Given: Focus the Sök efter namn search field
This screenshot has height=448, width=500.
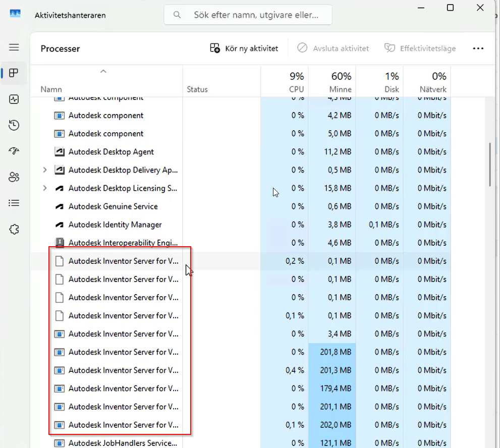Looking at the screenshot, I should tap(248, 15).
